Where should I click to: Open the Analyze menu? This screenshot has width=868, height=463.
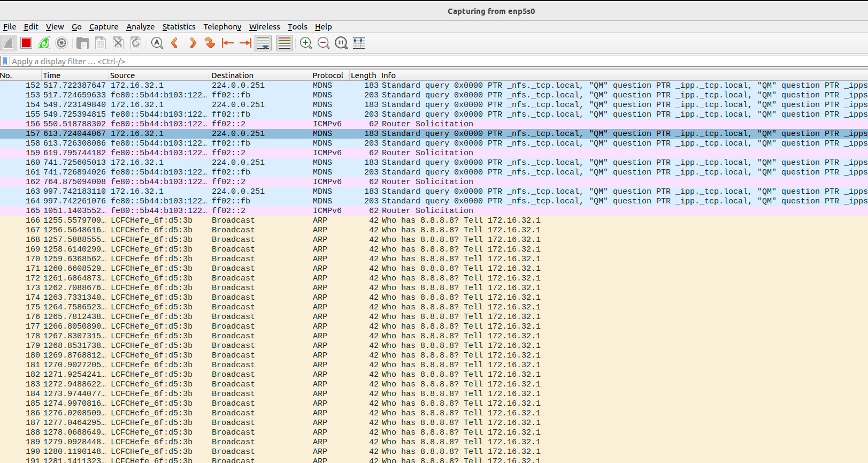[x=140, y=27]
